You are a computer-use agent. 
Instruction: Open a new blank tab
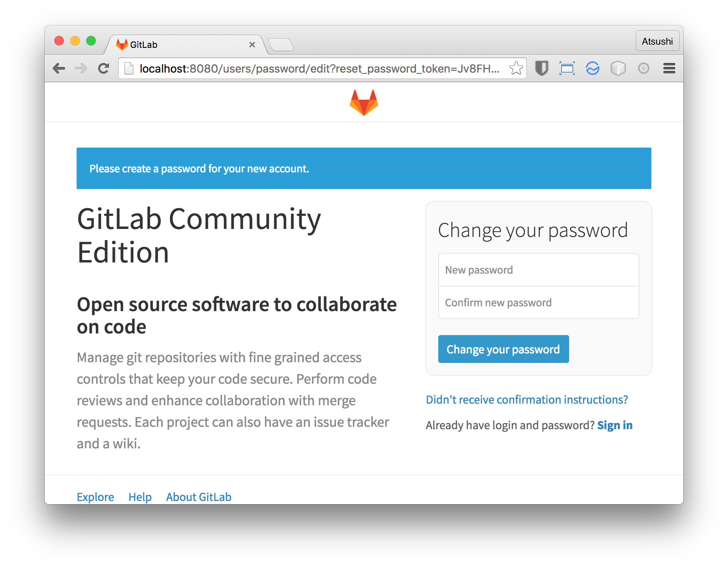pos(282,45)
